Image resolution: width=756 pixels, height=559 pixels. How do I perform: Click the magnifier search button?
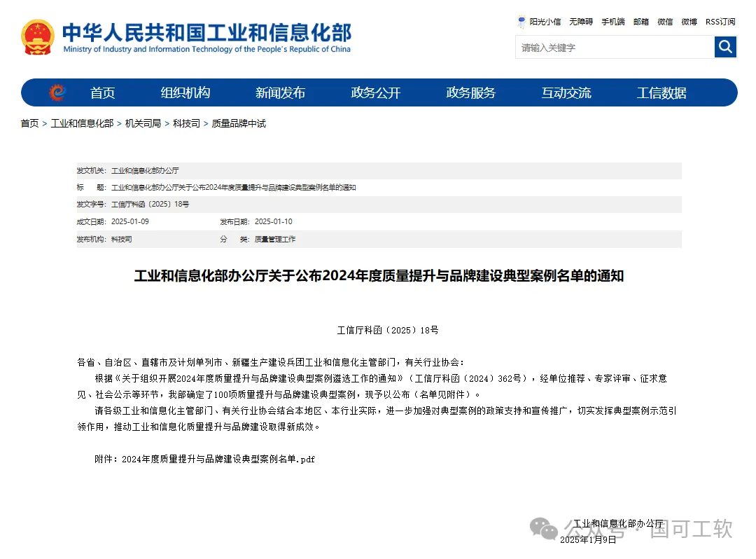pos(725,47)
